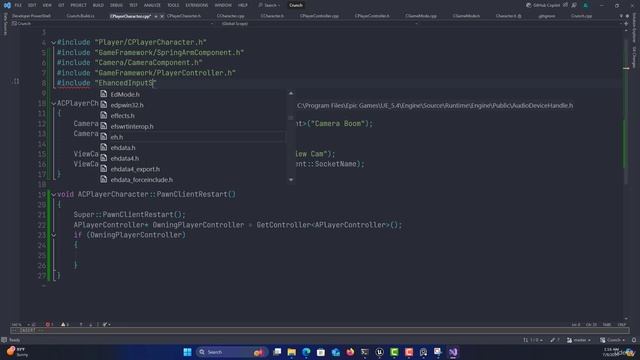Click the Visual Studio logo icon
This screenshot has width=640, height=360.
pos(7,5)
